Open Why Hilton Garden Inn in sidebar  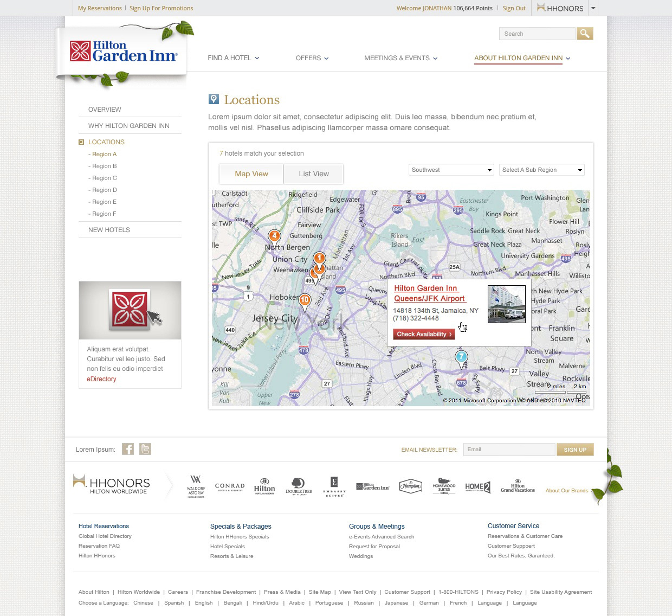click(129, 126)
